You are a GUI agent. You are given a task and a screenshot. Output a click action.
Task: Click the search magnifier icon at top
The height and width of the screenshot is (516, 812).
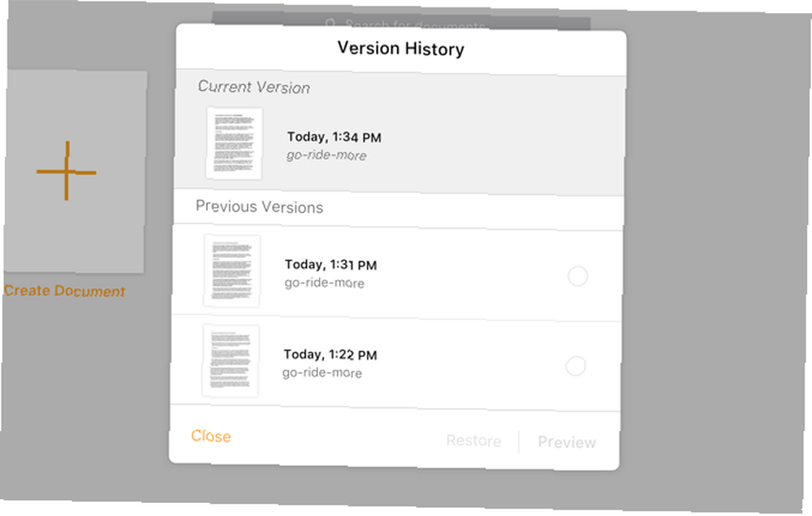point(331,24)
